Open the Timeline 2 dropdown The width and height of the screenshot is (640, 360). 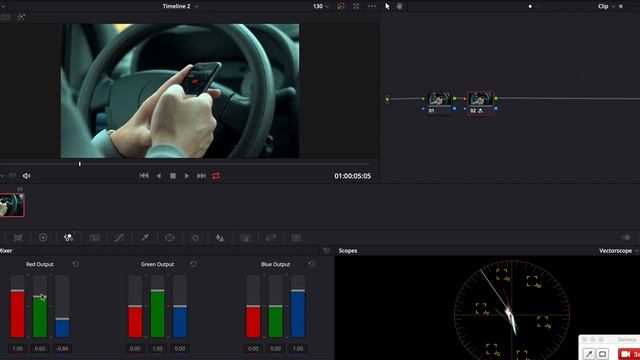pos(181,6)
